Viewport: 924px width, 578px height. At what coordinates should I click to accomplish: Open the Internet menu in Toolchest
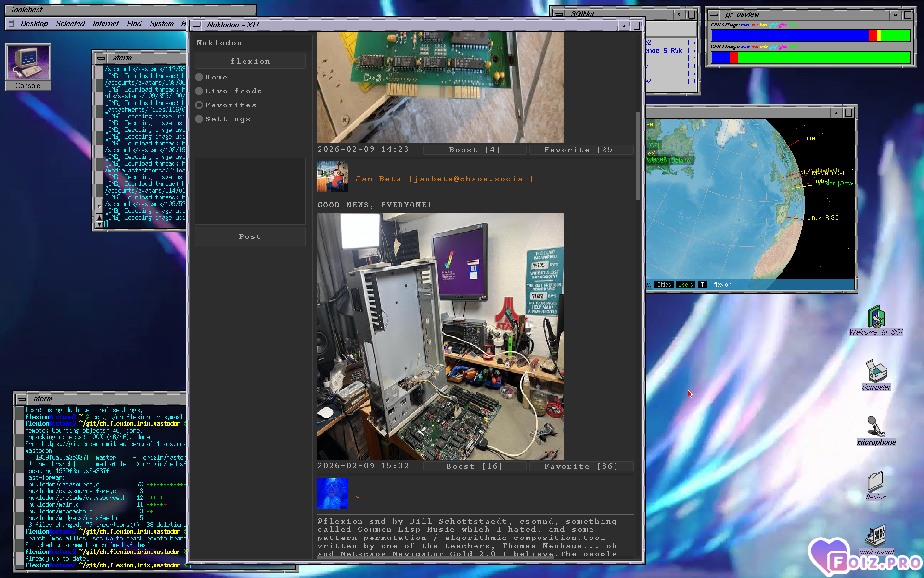[x=105, y=24]
